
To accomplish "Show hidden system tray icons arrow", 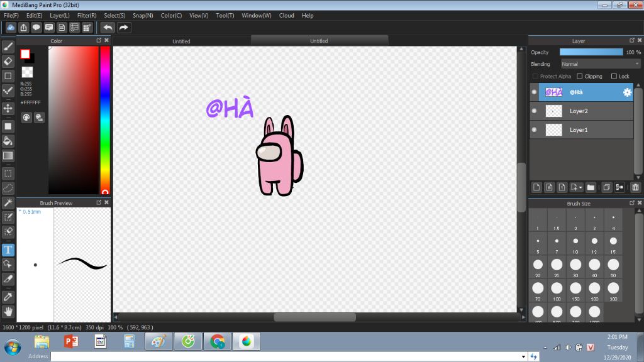I will 545,348.
